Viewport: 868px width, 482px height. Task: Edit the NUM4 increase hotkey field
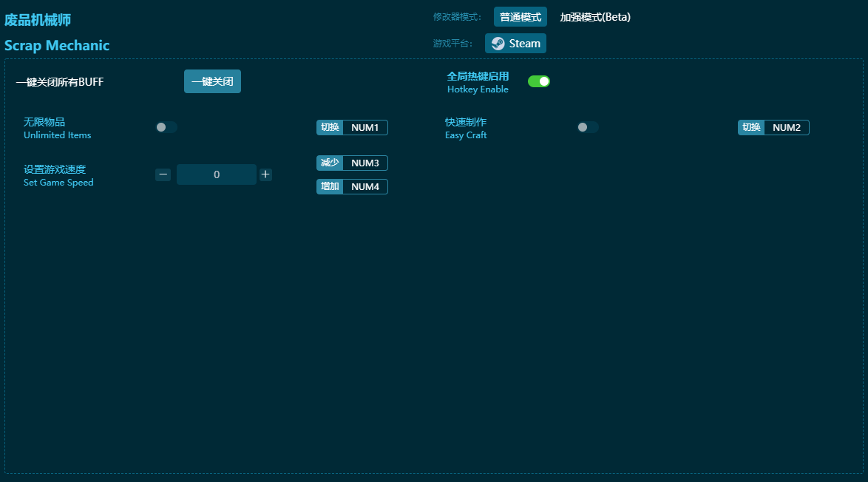365,186
